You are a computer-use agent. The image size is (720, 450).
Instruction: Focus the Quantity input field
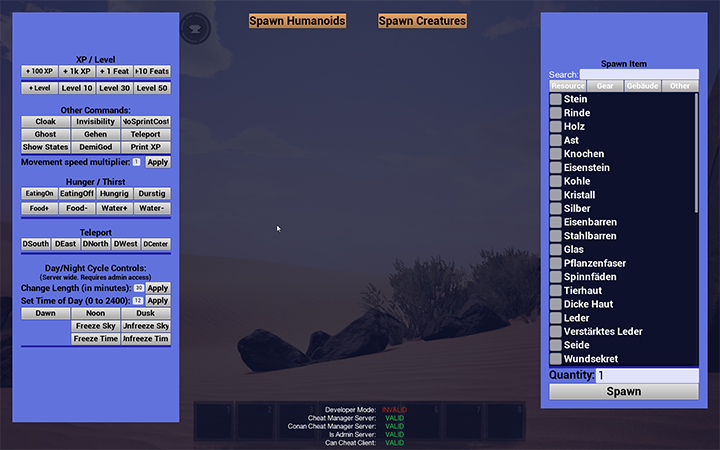tap(647, 375)
